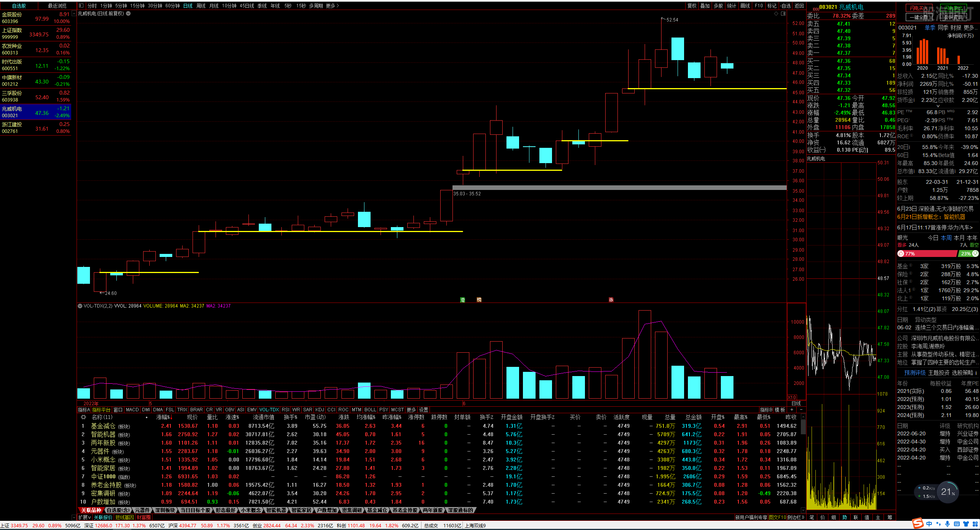Click the table scrollbar down arrow
This screenshot has height=530, width=980.
[x=803, y=510]
